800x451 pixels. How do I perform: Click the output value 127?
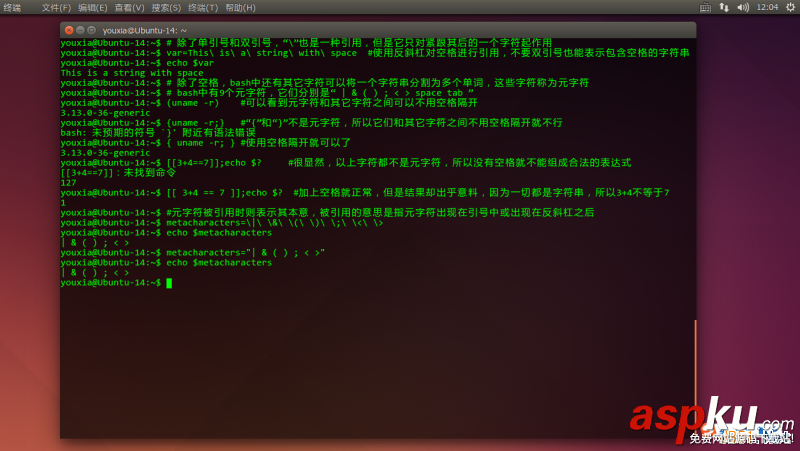[x=68, y=183]
